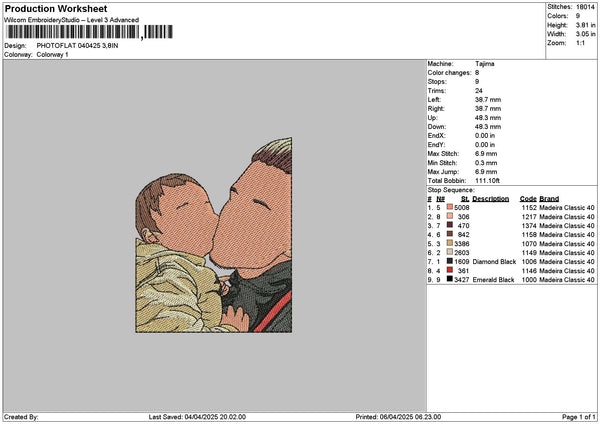Click the 'EndY:' label
The image size is (600, 424).
click(437, 145)
